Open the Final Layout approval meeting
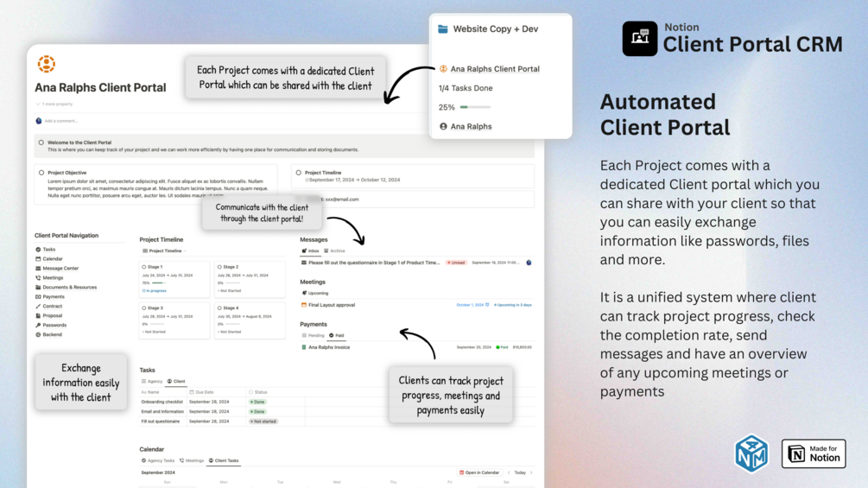868x488 pixels. coord(332,305)
